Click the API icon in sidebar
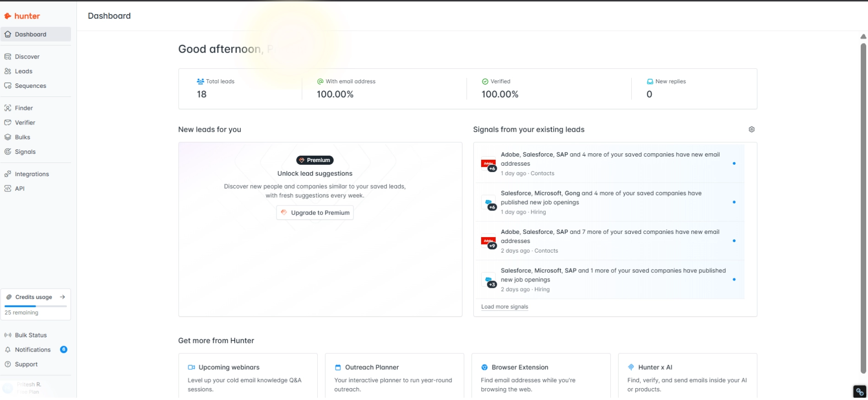This screenshot has height=400, width=868. 8,189
